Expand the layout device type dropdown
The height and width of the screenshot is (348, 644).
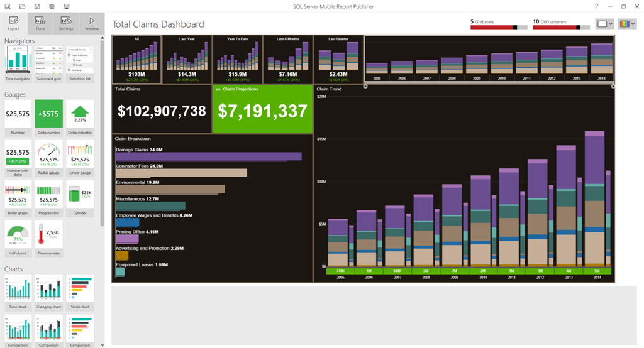point(604,24)
